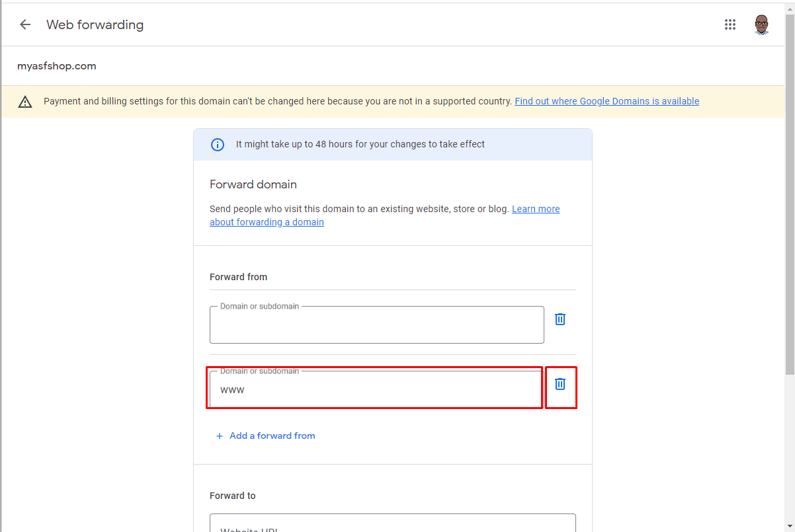Delete the www subdomain via trash icon
The image size is (795, 532).
click(560, 384)
